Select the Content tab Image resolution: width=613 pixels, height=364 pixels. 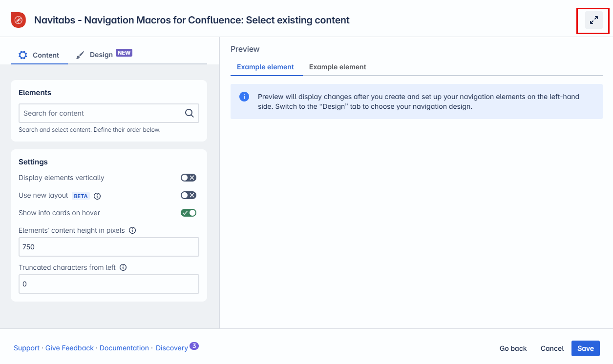(x=39, y=55)
